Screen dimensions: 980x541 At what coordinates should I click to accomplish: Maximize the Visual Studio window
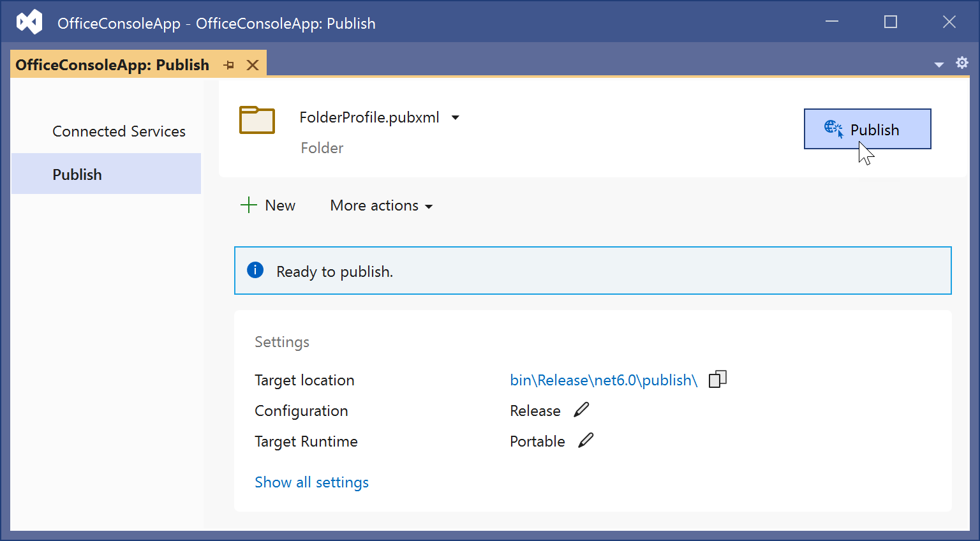coord(891,22)
